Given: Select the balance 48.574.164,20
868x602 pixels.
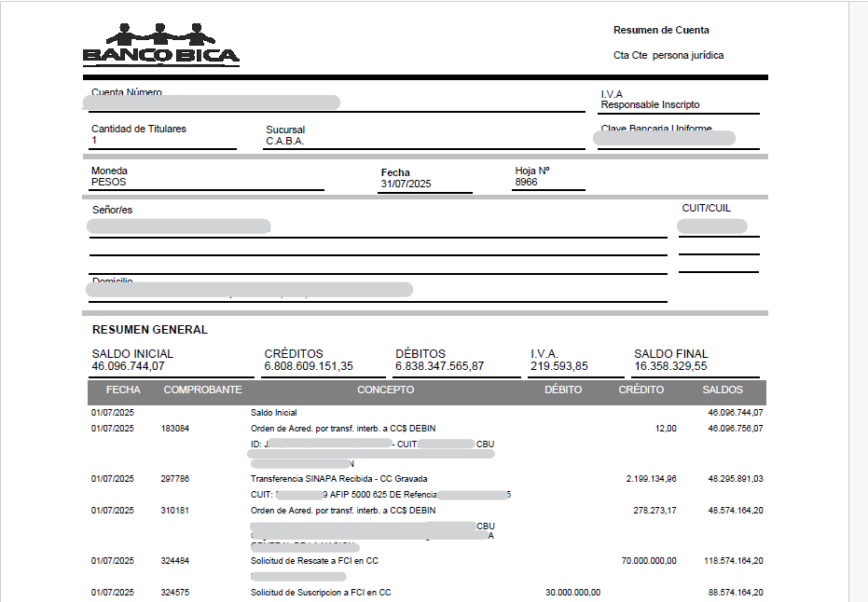Looking at the screenshot, I should pos(735,511).
